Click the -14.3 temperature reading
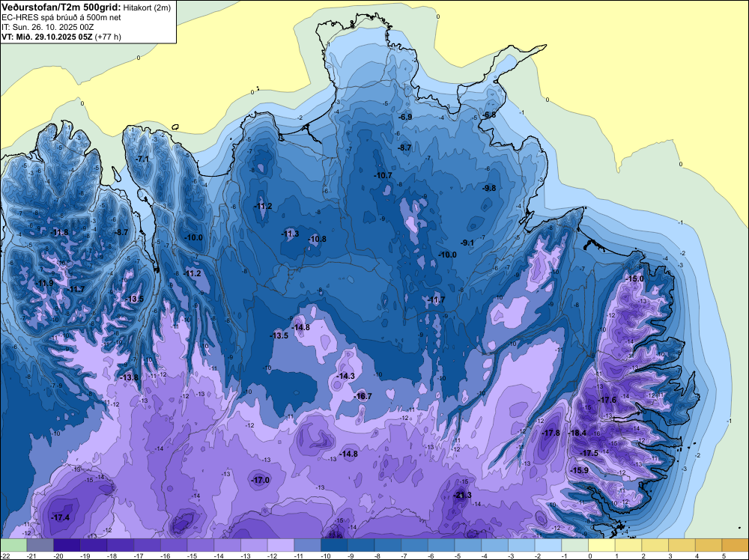749x560 pixels. click(346, 376)
